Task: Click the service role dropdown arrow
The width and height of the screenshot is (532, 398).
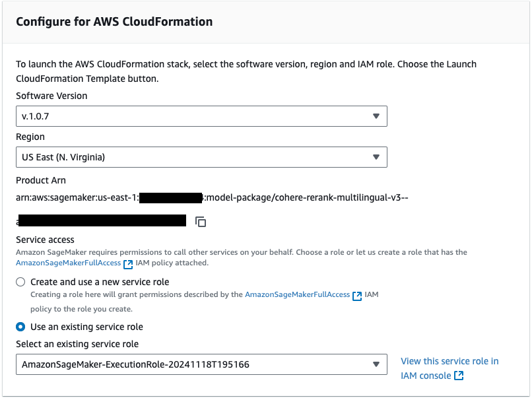Action: coord(376,364)
